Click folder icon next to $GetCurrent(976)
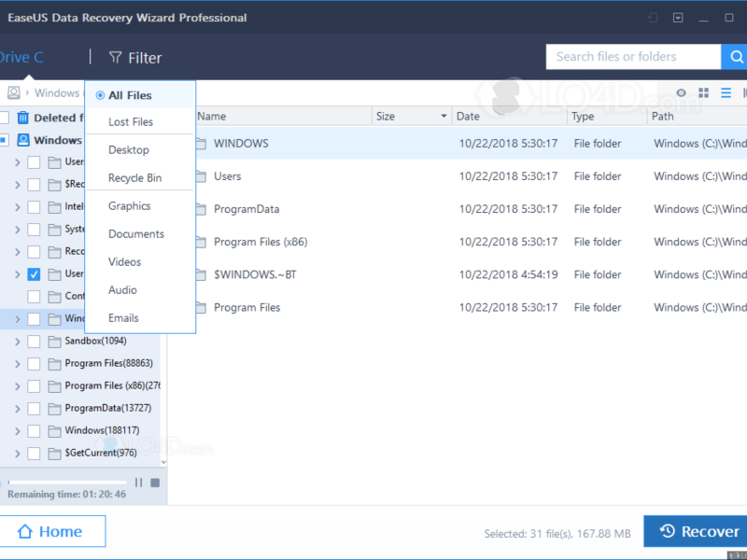This screenshot has width=747, height=560. coord(54,454)
